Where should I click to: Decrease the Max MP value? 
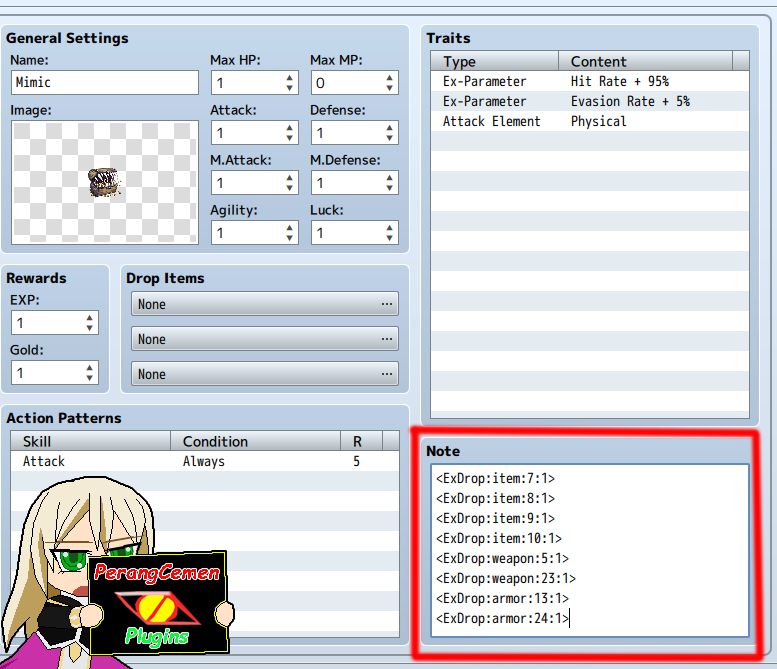tap(389, 88)
